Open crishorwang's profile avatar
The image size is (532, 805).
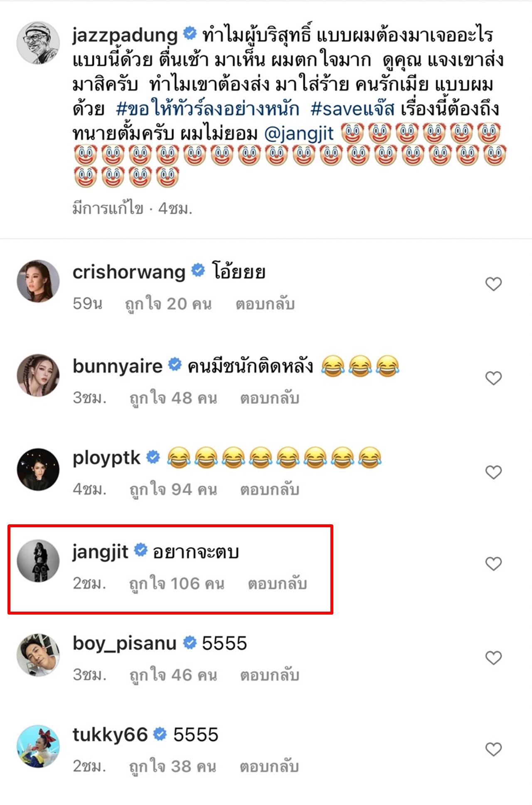[38, 281]
